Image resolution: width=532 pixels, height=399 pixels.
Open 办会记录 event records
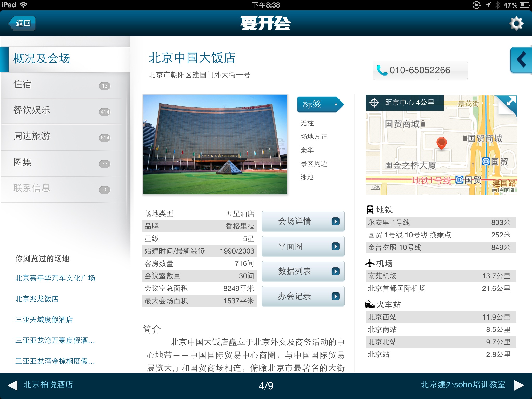(x=303, y=296)
